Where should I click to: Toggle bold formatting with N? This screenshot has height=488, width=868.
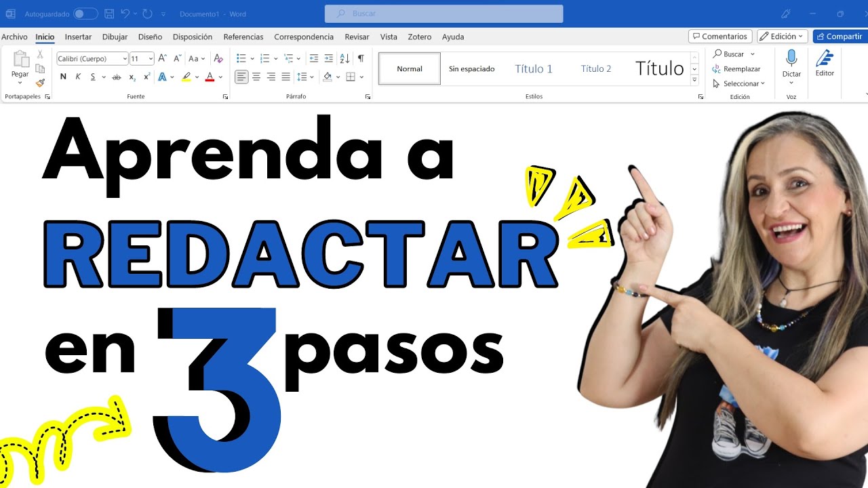coord(63,77)
